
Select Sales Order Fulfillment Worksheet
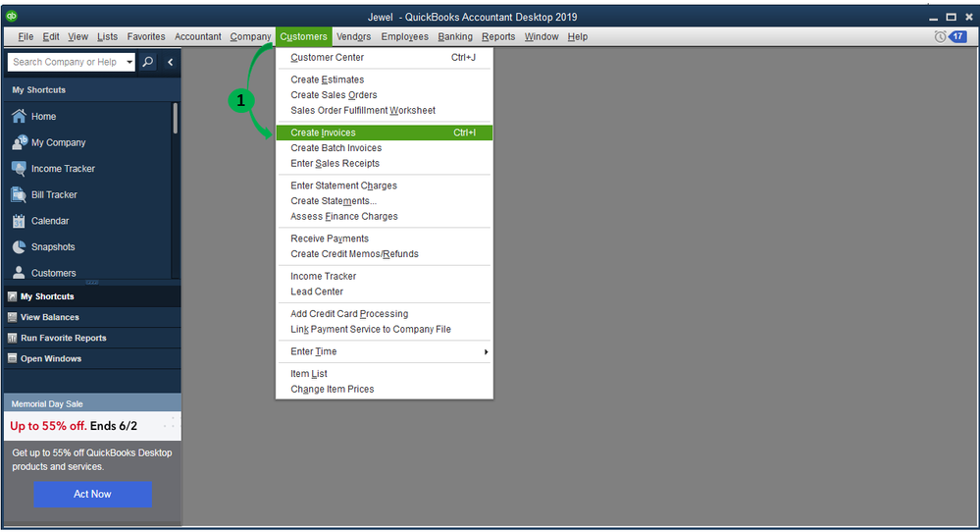point(384,111)
